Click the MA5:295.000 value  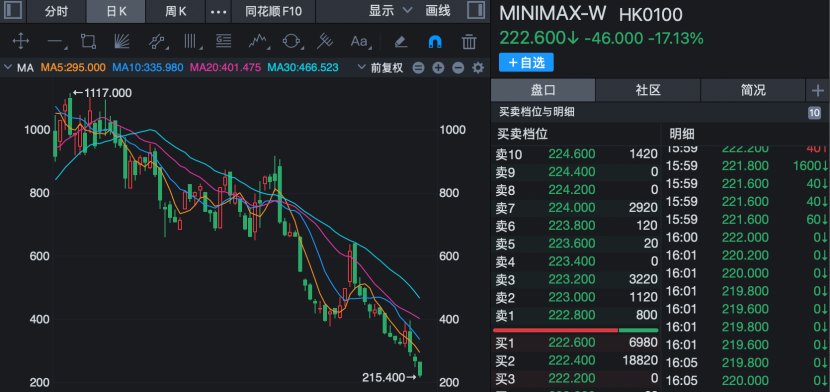pyautogui.click(x=73, y=68)
